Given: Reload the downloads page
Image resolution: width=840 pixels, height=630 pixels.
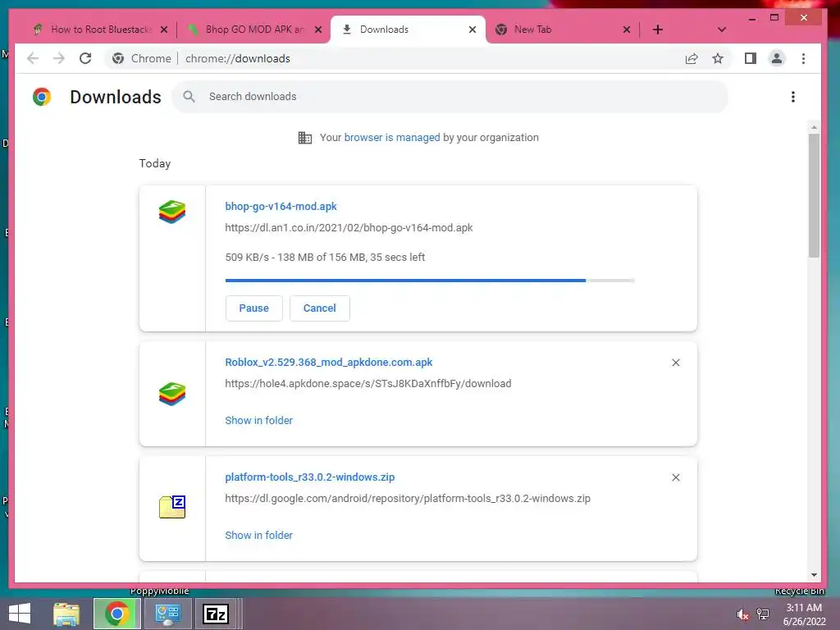Looking at the screenshot, I should tap(85, 58).
